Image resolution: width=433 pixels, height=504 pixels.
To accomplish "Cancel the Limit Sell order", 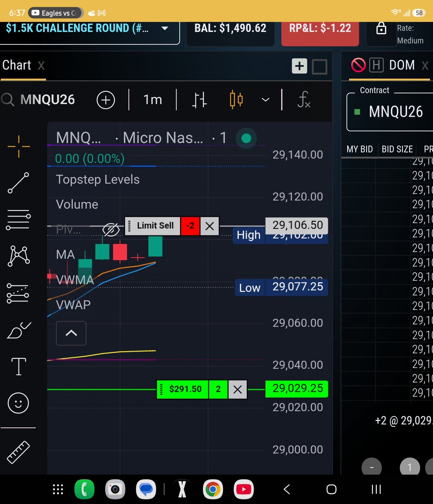I will 210,226.
